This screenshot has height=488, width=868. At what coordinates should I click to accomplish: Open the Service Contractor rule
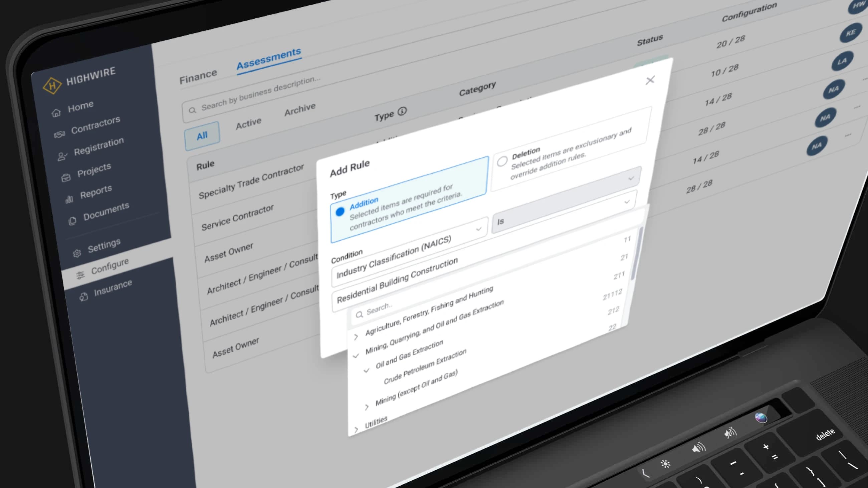238,217
